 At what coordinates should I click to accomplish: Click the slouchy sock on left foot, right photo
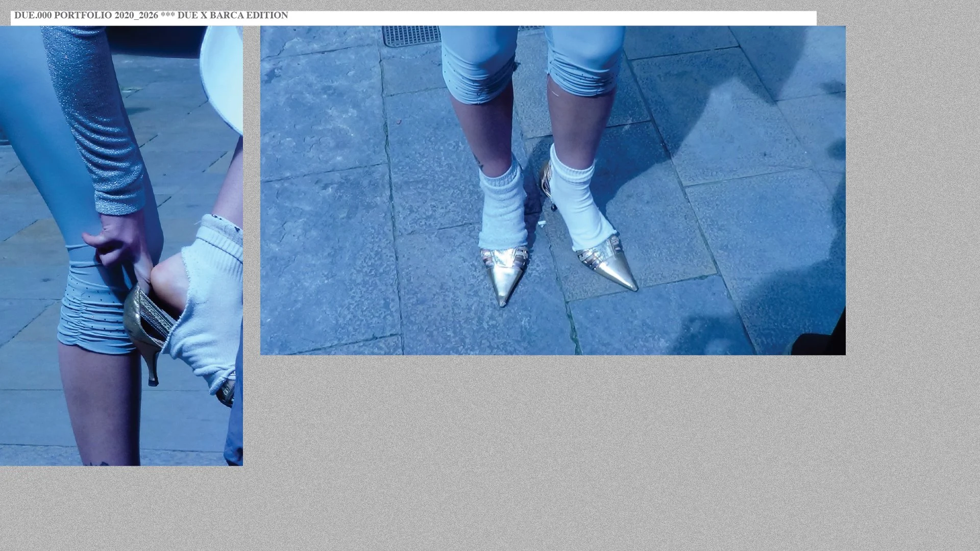(503, 209)
